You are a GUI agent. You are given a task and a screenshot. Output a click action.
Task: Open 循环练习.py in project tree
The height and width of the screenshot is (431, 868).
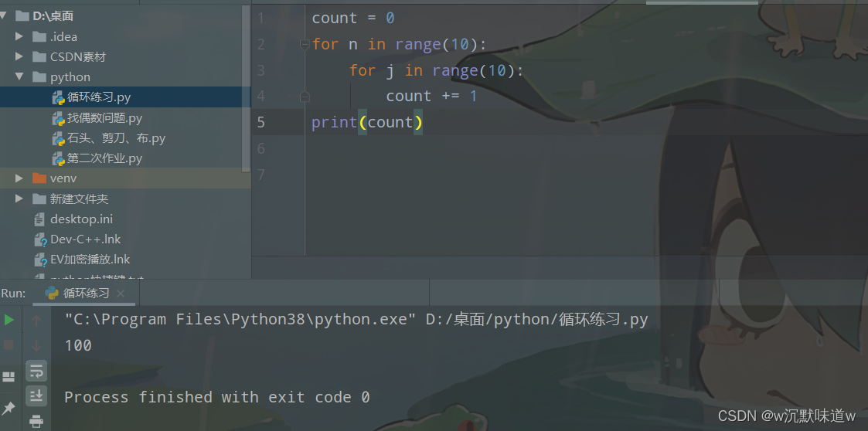(x=99, y=97)
